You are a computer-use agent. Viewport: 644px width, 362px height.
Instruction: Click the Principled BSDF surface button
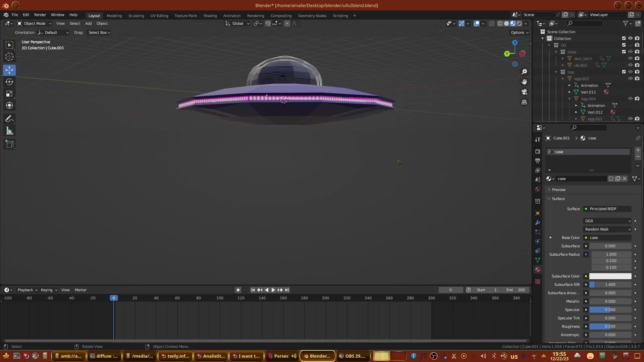(x=607, y=209)
